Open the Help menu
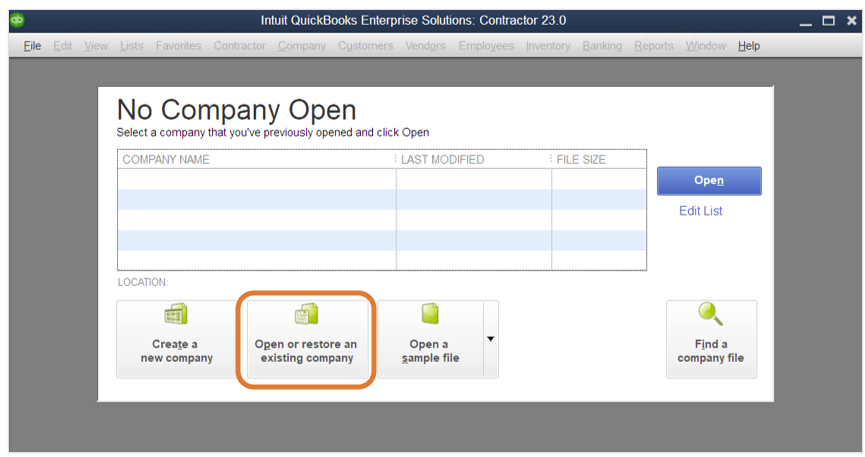This screenshot has width=865, height=457. [x=749, y=46]
